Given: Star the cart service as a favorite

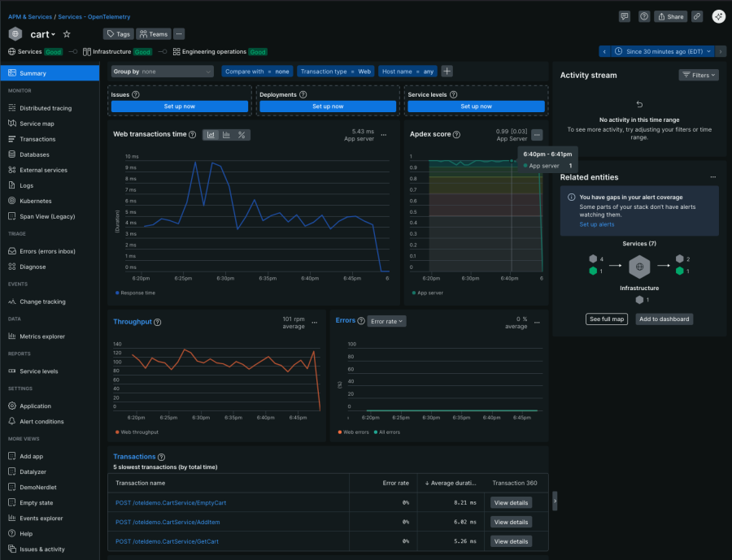Looking at the screenshot, I should point(68,33).
